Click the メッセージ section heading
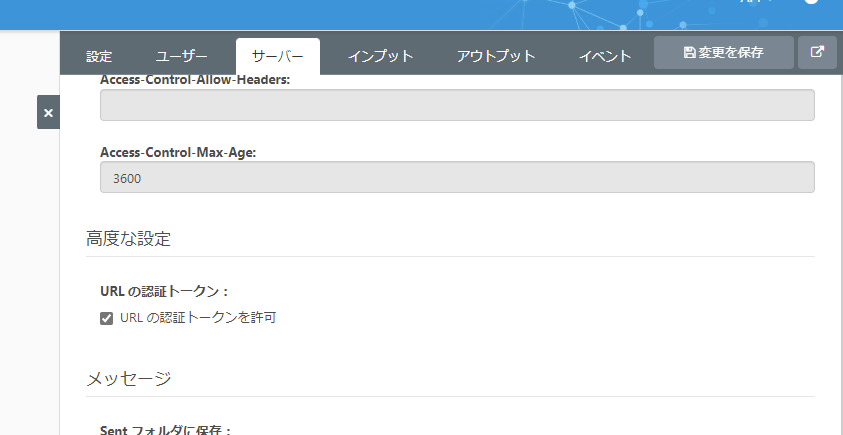 point(128,379)
